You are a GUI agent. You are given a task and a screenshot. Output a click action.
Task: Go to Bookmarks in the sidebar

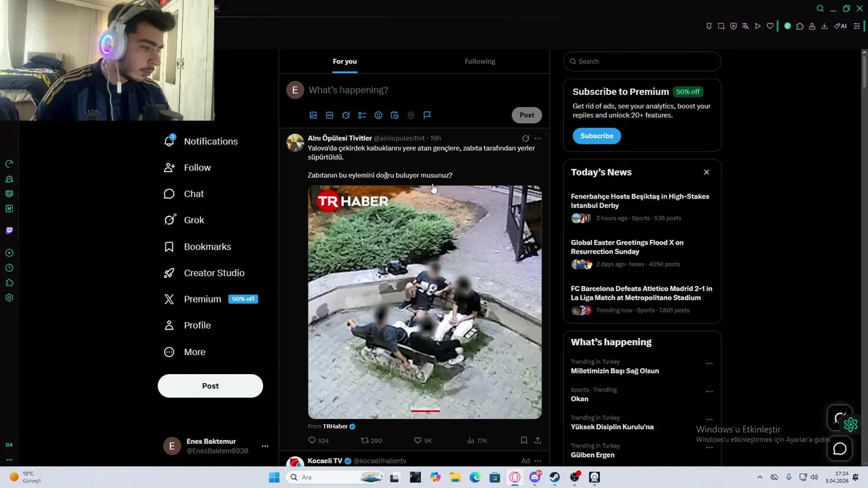click(197, 247)
